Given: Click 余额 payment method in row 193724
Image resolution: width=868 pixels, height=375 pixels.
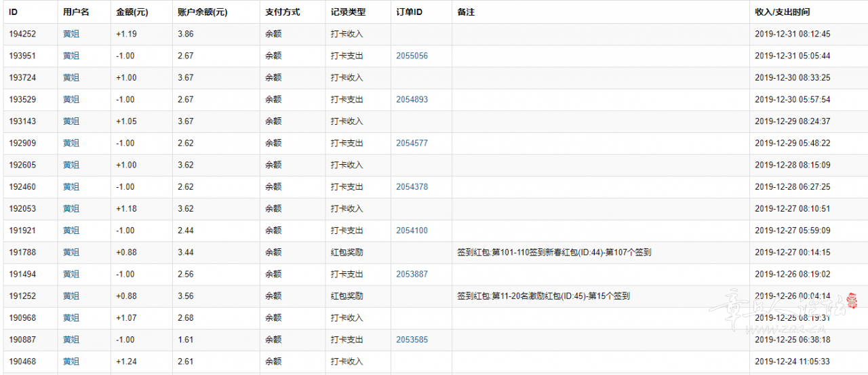Looking at the screenshot, I should coord(273,78).
